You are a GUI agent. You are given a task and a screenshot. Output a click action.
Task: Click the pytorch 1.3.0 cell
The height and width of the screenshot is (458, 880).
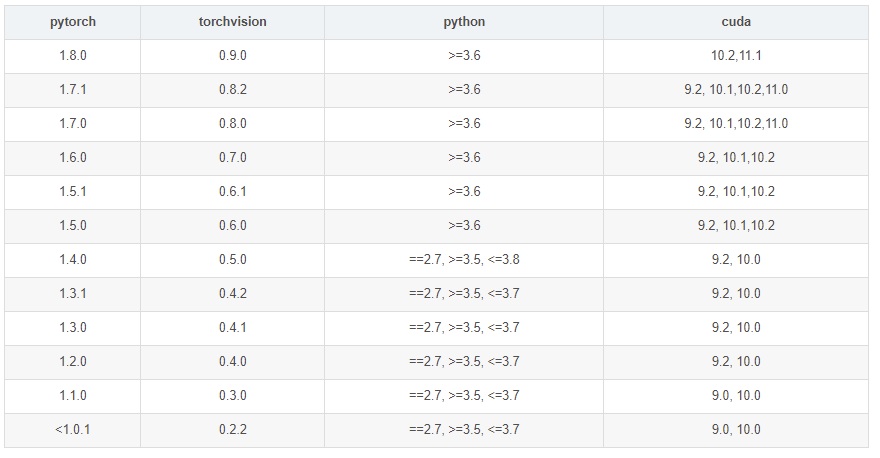[73, 328]
